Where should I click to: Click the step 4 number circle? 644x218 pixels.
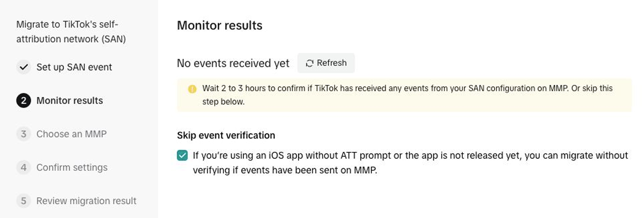pos(23,167)
